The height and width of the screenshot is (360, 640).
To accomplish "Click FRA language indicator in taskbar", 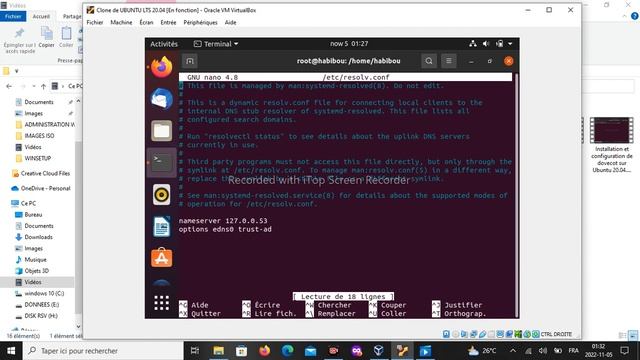I will (x=573, y=351).
